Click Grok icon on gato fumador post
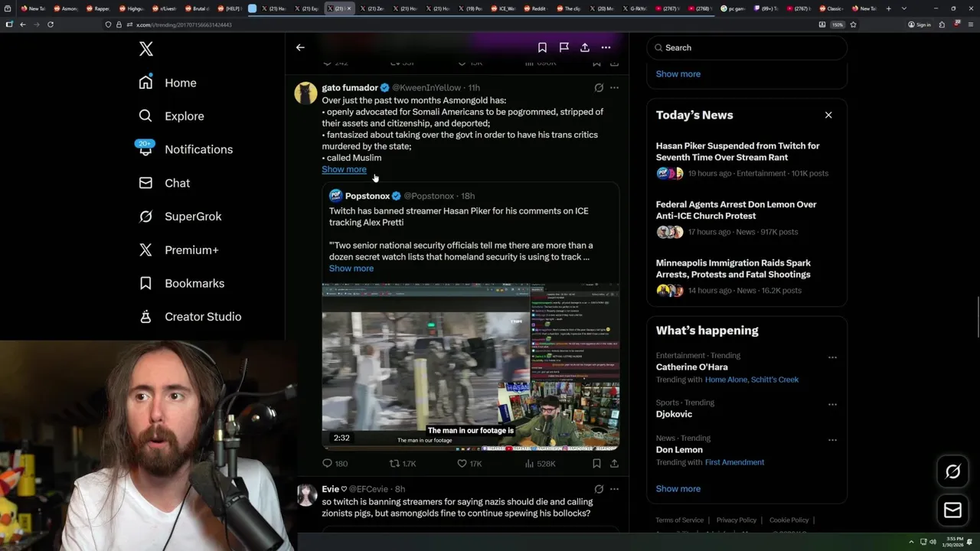This screenshot has width=980, height=551. pos(599,88)
